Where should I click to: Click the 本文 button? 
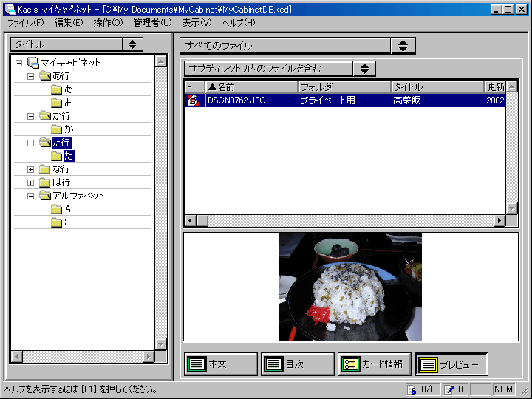[x=221, y=364]
